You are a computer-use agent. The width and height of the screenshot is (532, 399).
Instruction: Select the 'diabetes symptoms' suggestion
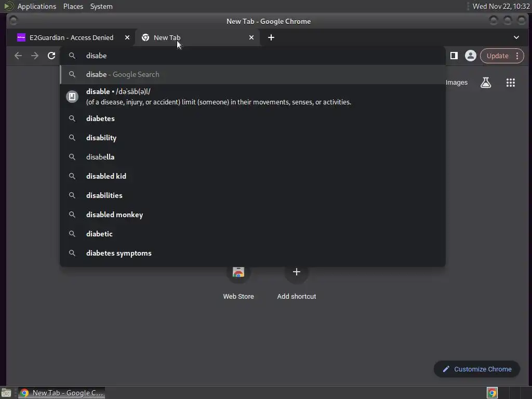pos(252,253)
